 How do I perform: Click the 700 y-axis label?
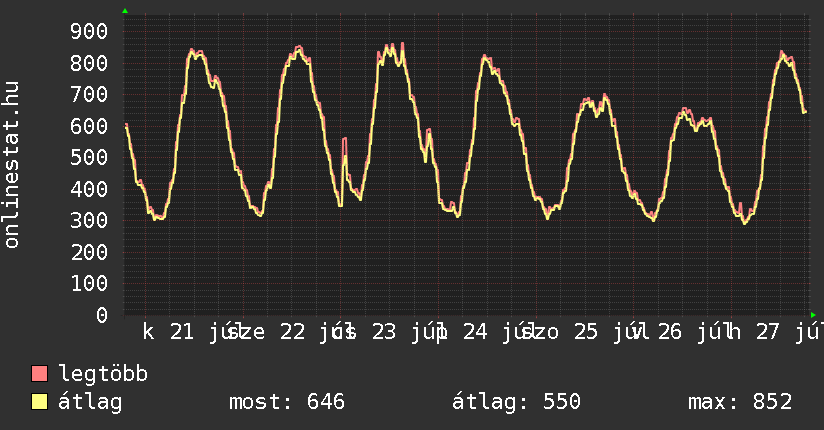tap(89, 94)
